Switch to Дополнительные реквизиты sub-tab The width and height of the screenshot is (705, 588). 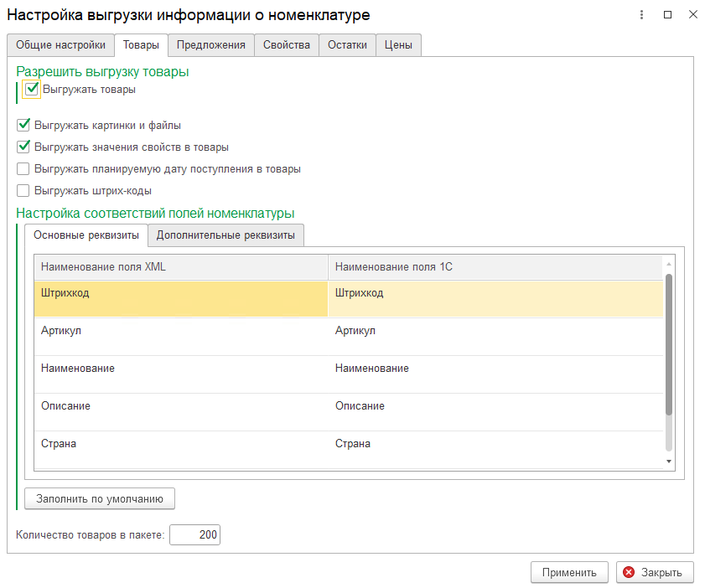click(225, 235)
